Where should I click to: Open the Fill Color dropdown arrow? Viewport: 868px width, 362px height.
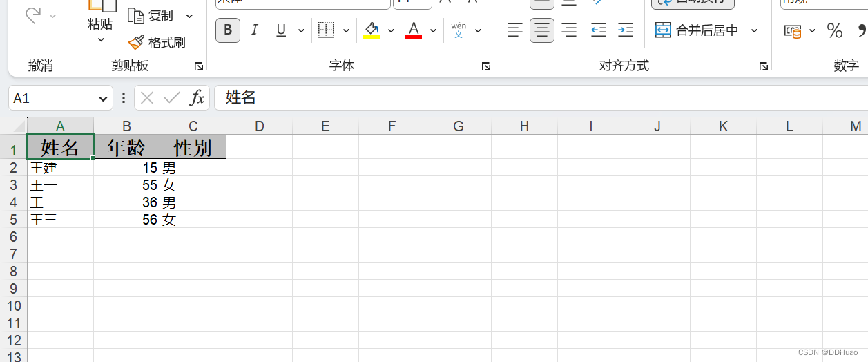pos(391,30)
